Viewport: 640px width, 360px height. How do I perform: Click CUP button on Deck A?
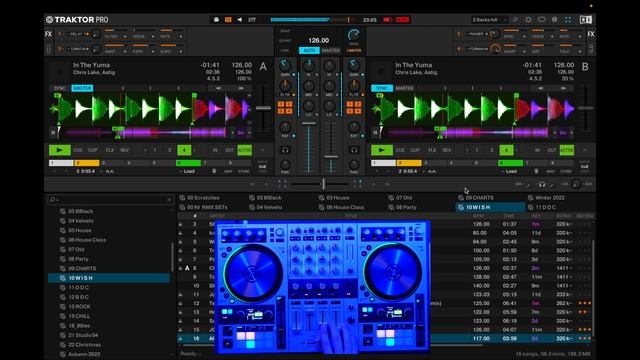[x=93, y=150]
